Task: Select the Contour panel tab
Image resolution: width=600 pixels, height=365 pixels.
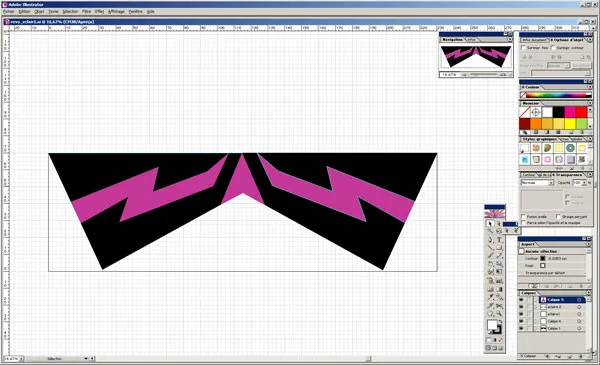Action: tap(528, 175)
